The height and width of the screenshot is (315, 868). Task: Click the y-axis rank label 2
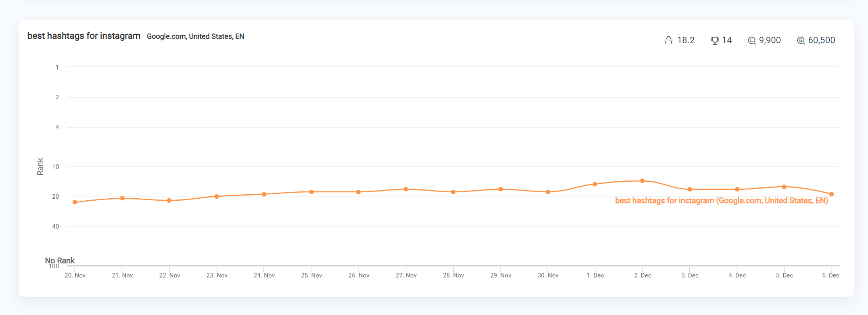click(x=57, y=97)
